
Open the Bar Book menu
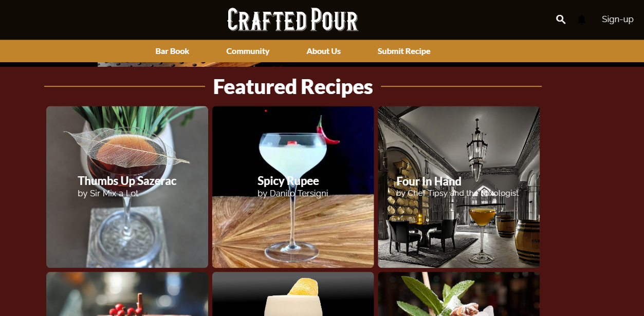click(172, 51)
